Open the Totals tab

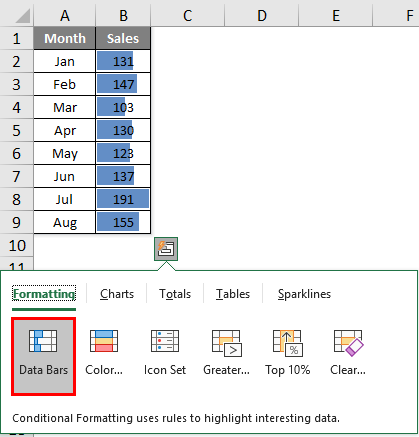(x=175, y=294)
